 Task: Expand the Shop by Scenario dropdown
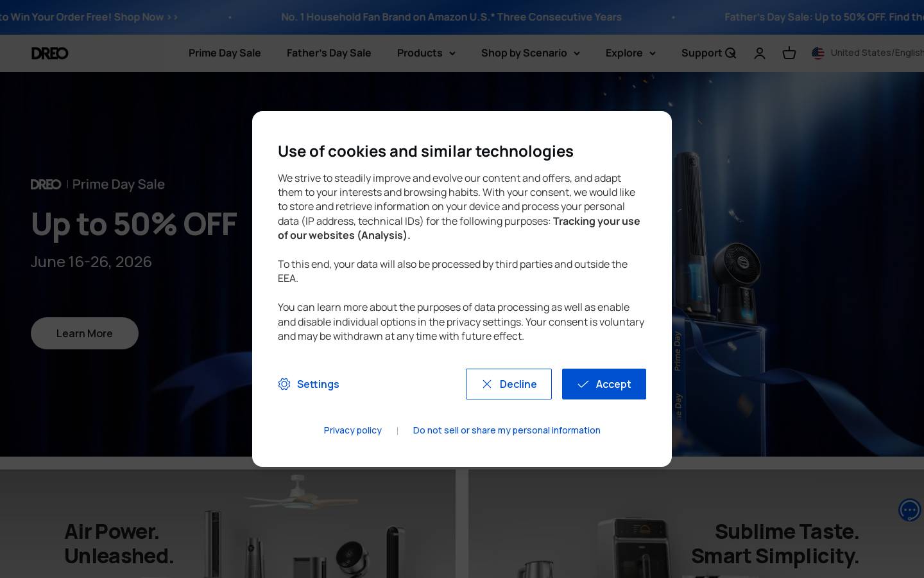tap(531, 53)
